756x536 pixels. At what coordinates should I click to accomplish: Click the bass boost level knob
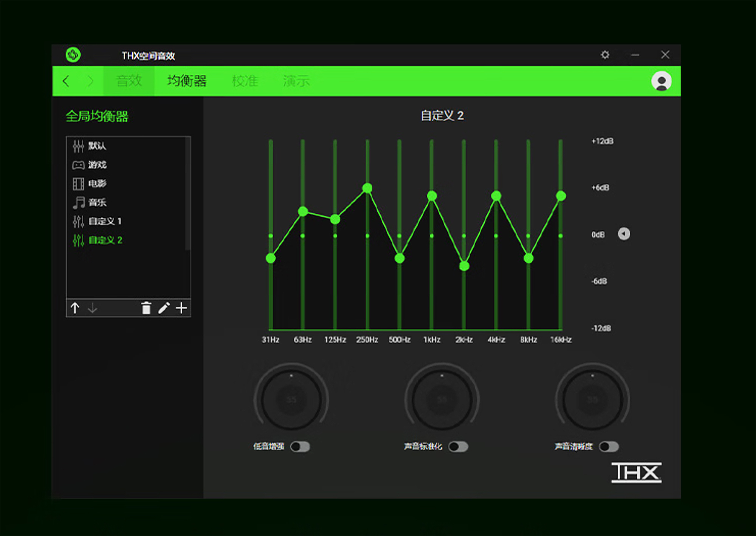pyautogui.click(x=291, y=399)
